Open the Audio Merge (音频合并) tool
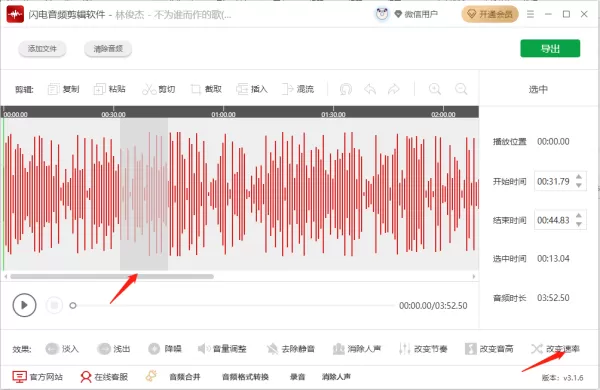Screen dimensions: 600x390 (185, 377)
